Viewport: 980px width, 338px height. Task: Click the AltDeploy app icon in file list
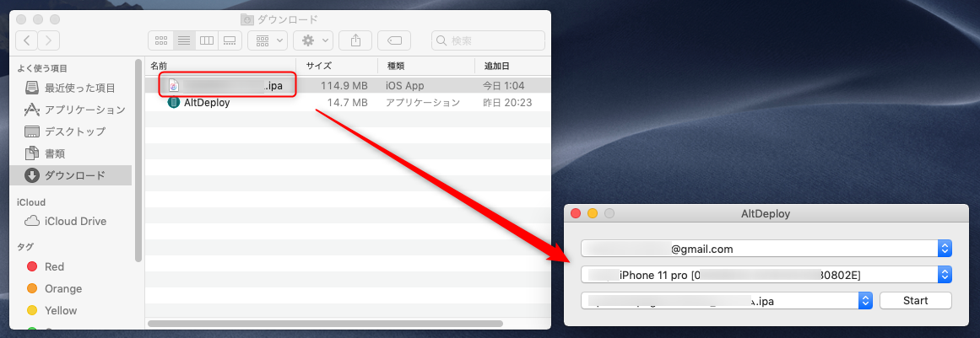(x=174, y=102)
